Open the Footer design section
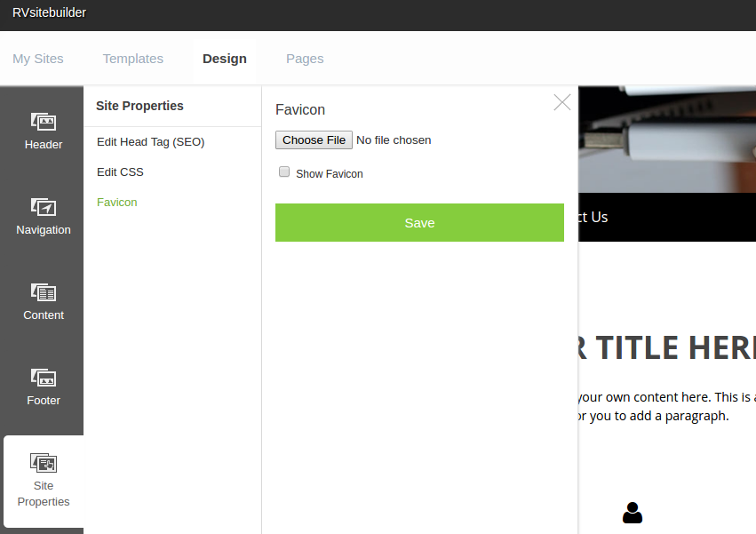Image resolution: width=756 pixels, height=534 pixels. tap(43, 387)
